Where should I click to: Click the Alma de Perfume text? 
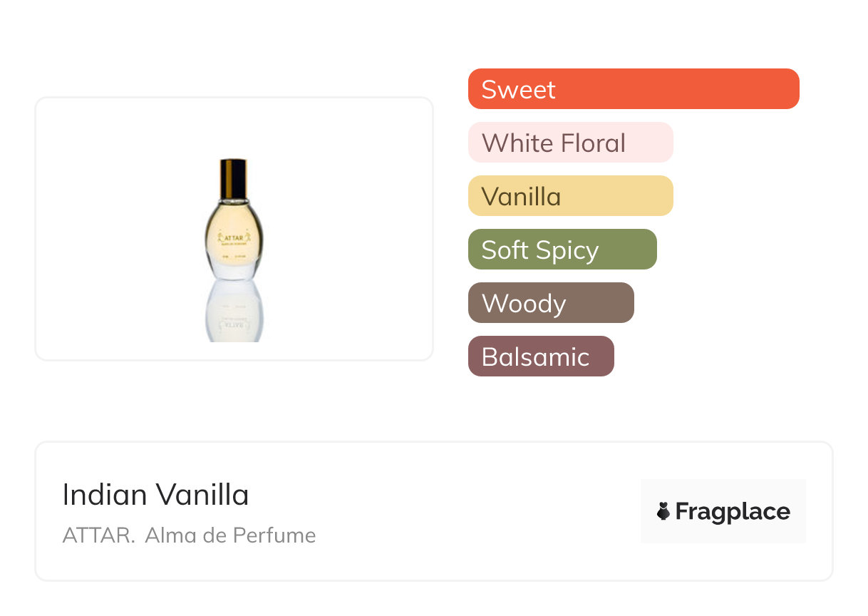click(230, 535)
